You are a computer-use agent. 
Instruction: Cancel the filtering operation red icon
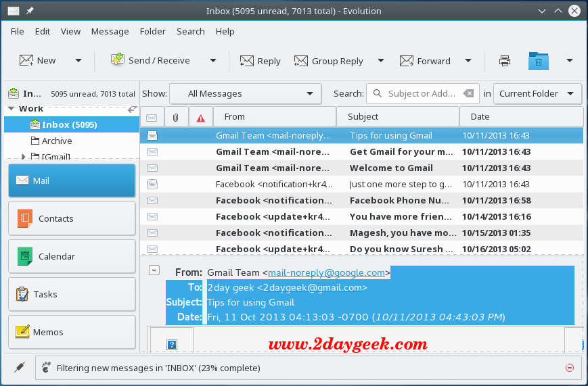[x=570, y=368]
